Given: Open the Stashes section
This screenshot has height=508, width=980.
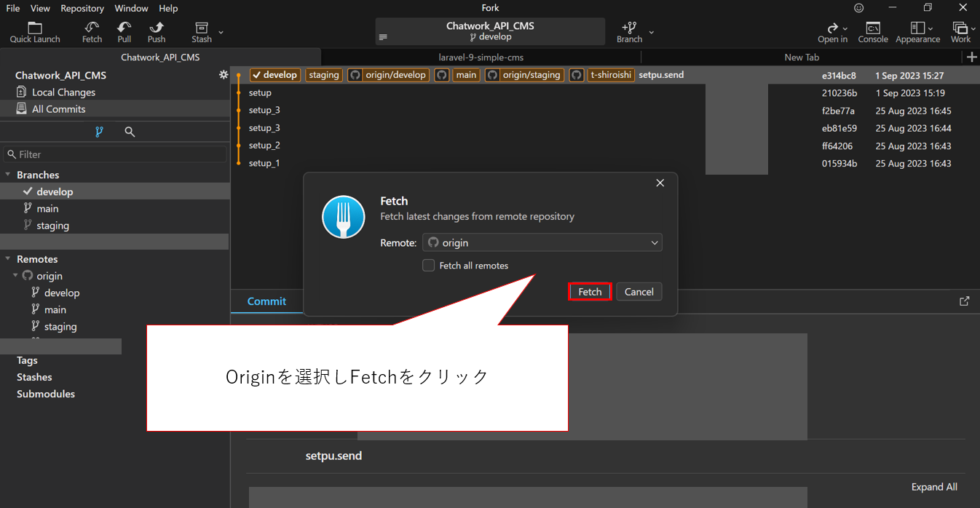Looking at the screenshot, I should (34, 377).
